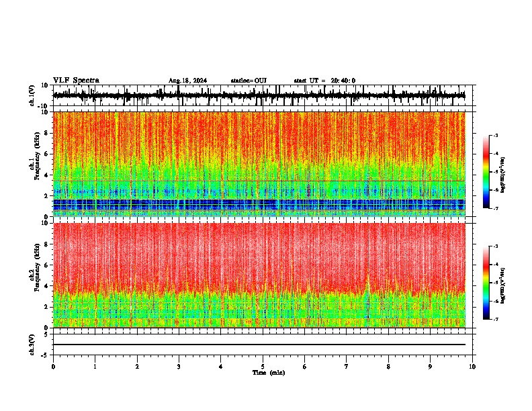Click time axis tick label "3"
532x411 pixels.
coord(179,367)
